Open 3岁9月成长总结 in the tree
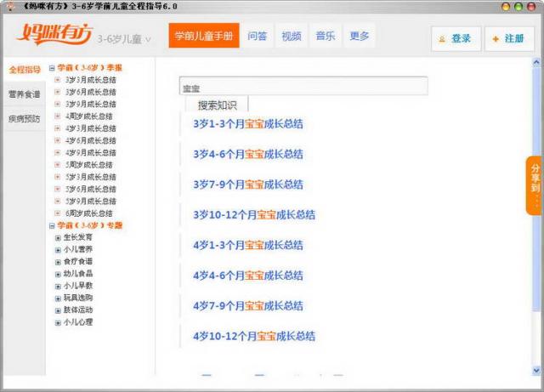Viewport: 544px width, 392px height. point(91,104)
